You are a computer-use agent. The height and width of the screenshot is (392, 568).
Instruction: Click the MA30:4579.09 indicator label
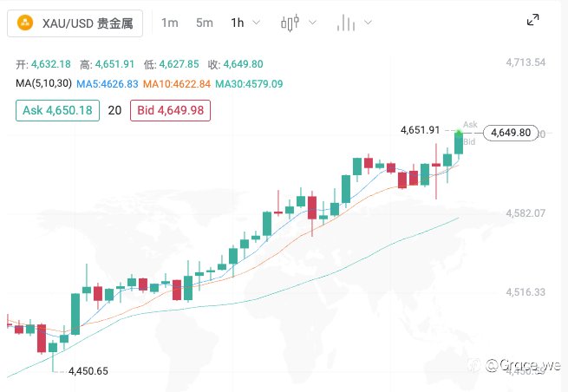[249, 84]
